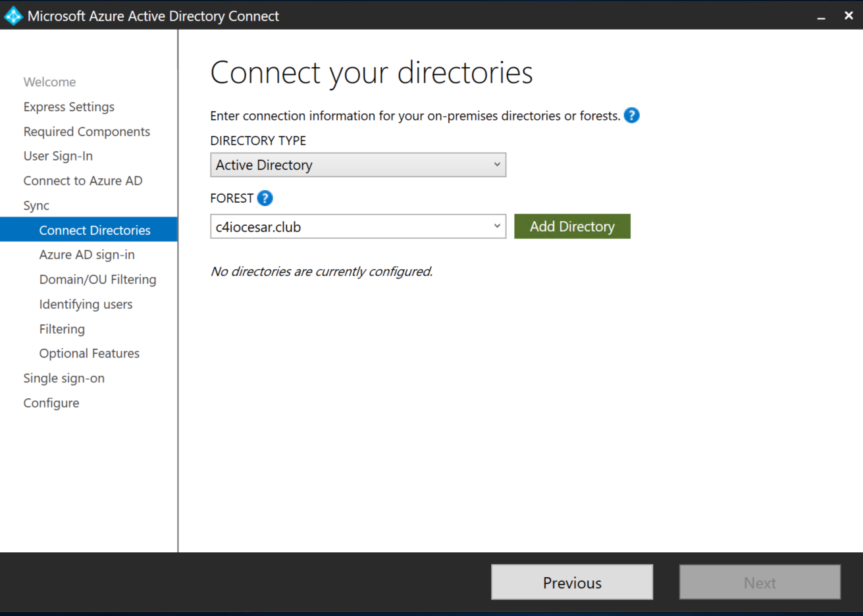The width and height of the screenshot is (863, 616).
Task: Minimize the Azure AD Connect window
Action: [x=821, y=16]
